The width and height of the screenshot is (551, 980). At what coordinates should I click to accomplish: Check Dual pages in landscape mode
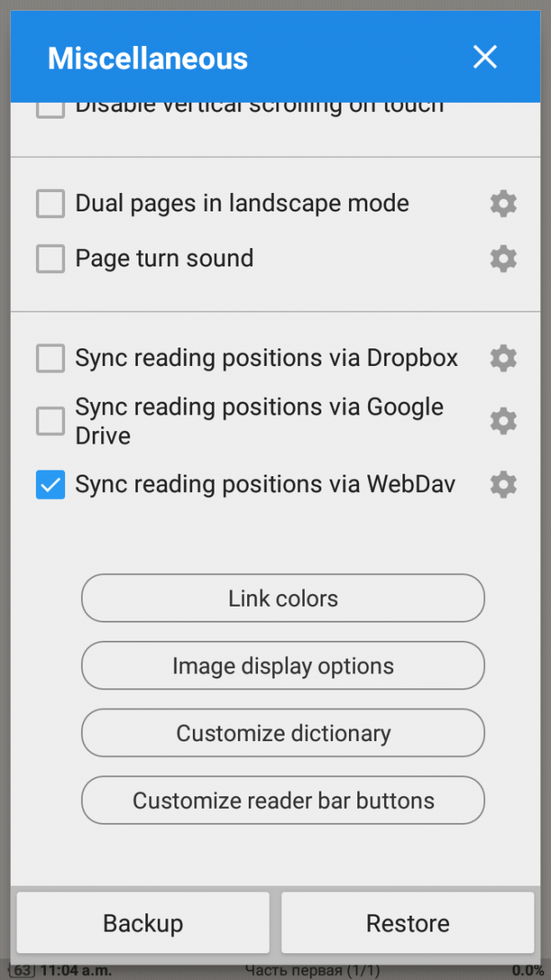50,203
